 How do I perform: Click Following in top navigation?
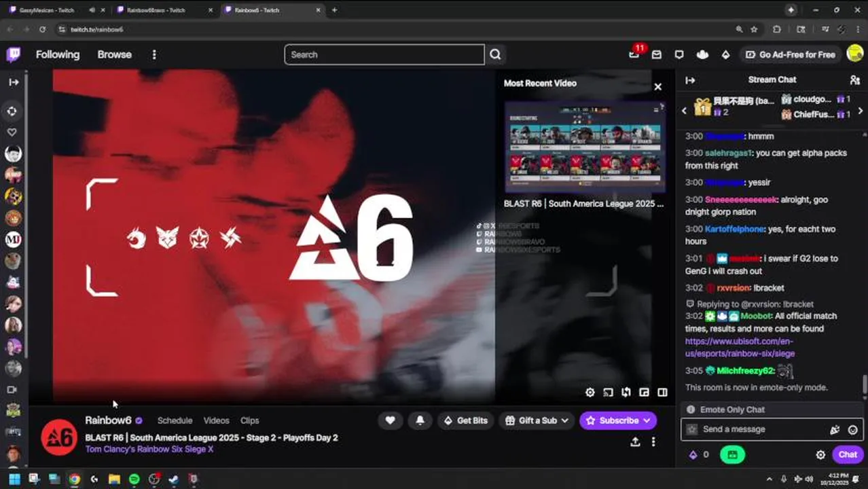point(58,54)
